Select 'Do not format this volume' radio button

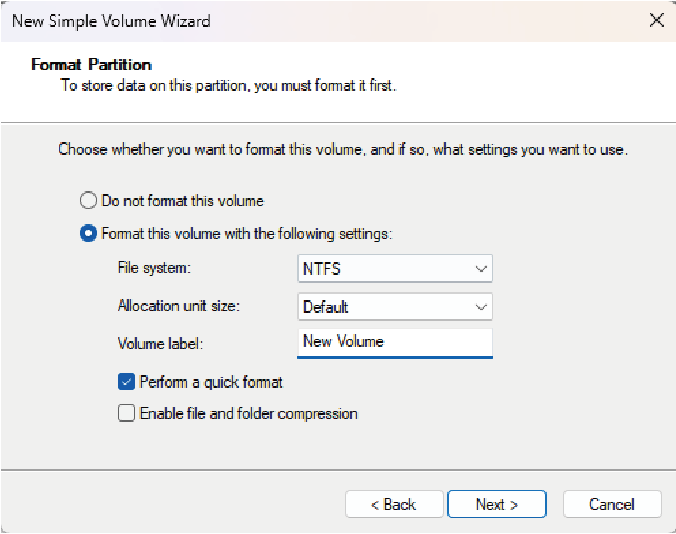click(x=88, y=200)
